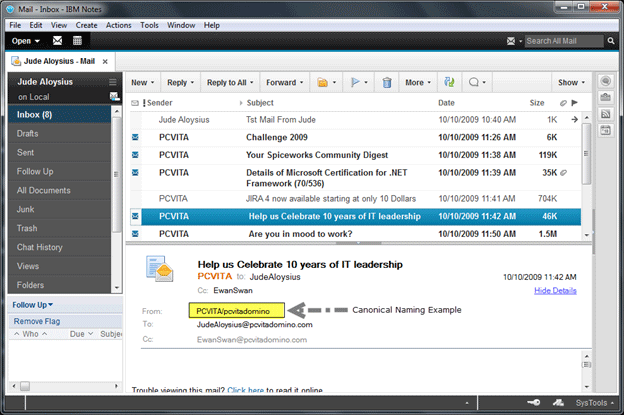
Task: Select the Tst Mail From Jude message
Action: 355,120
